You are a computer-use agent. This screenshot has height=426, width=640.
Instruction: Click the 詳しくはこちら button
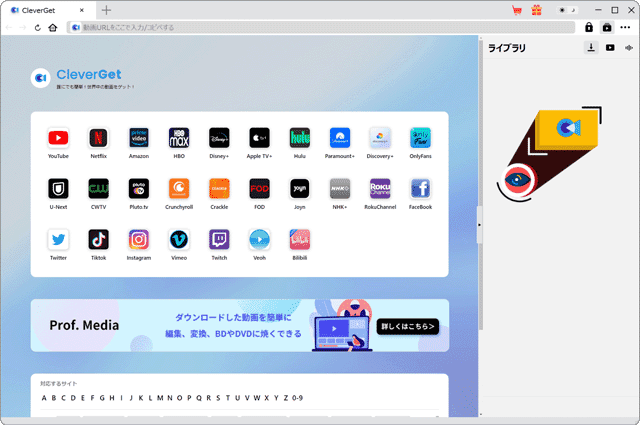click(x=408, y=325)
